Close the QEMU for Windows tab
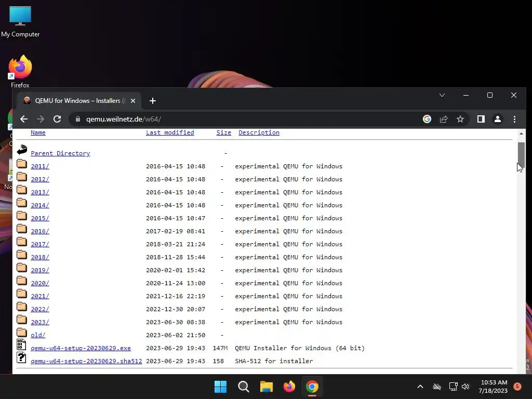This screenshot has height=399, width=532. click(x=133, y=101)
